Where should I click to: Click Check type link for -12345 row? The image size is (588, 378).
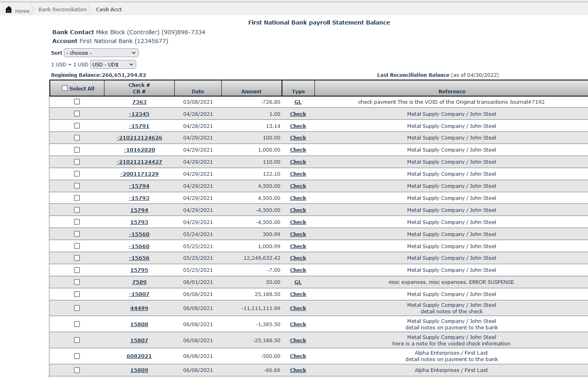tap(298, 114)
